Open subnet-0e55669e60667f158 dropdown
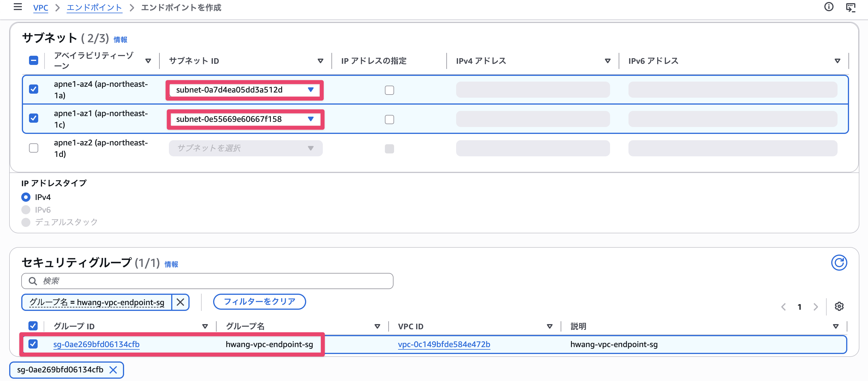 coord(245,119)
